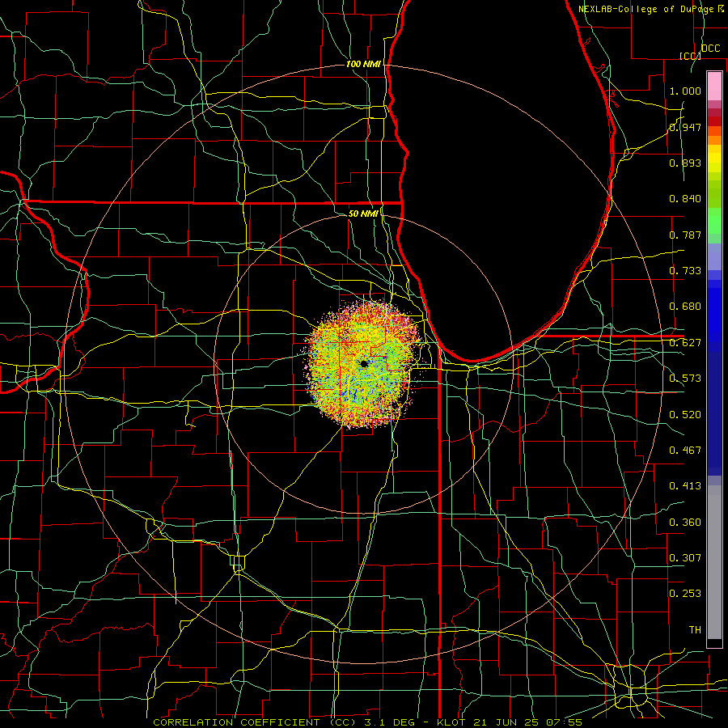Click the NEXLAB-College of DuPage credit text
Screen dimensions: 728x728
point(650,9)
